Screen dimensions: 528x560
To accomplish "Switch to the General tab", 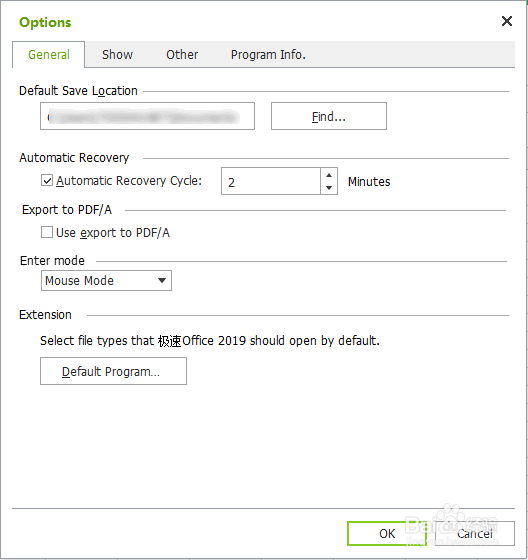I will 49,55.
